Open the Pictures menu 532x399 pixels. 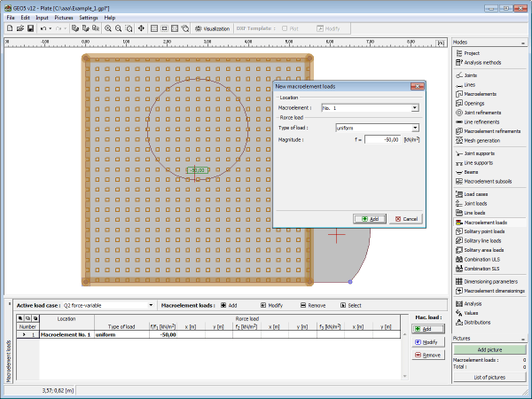pos(64,17)
